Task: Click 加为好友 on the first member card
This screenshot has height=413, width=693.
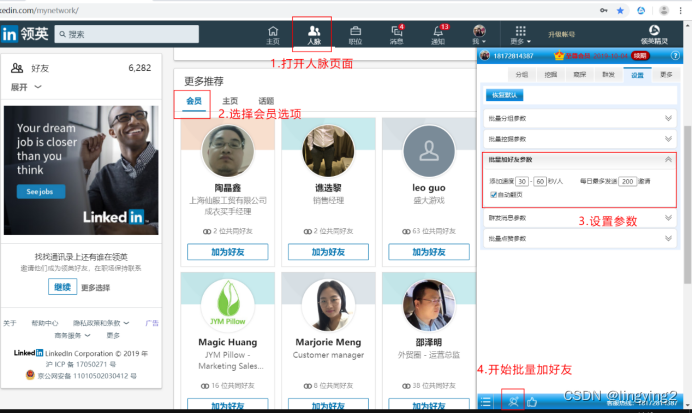Action: point(228,252)
